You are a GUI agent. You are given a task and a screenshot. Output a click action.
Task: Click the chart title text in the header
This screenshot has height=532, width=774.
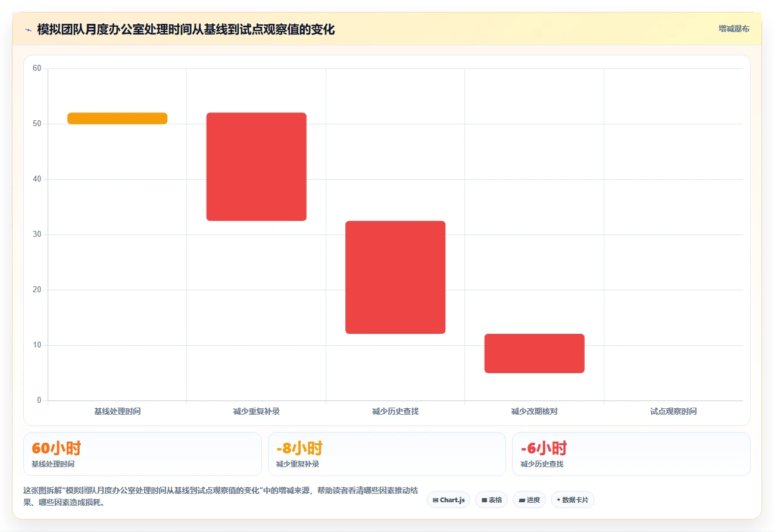click(x=186, y=29)
